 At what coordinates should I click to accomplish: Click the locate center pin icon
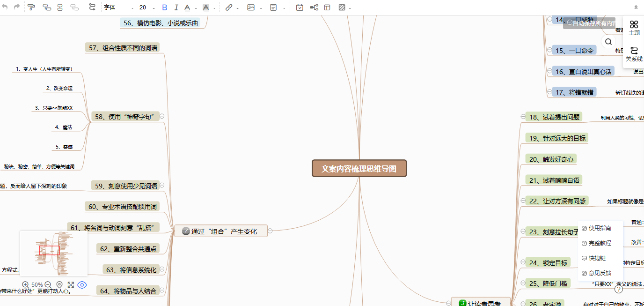click(x=59, y=284)
